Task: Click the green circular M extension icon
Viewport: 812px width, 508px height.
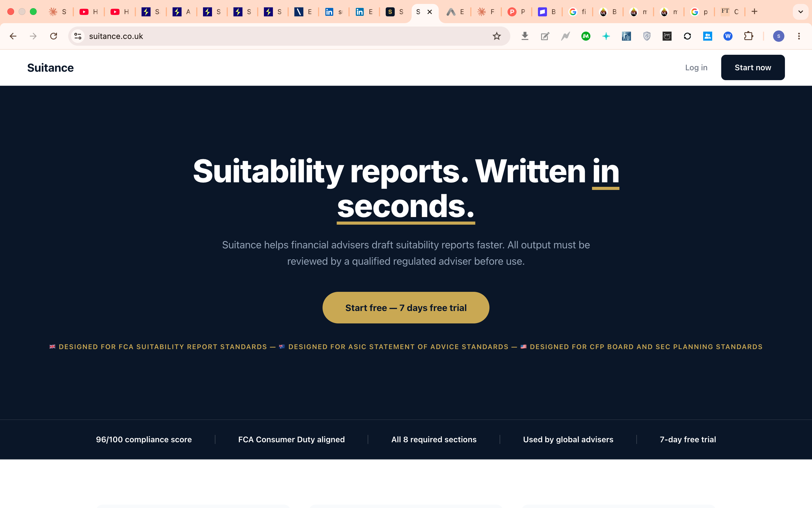Action: [x=586, y=36]
